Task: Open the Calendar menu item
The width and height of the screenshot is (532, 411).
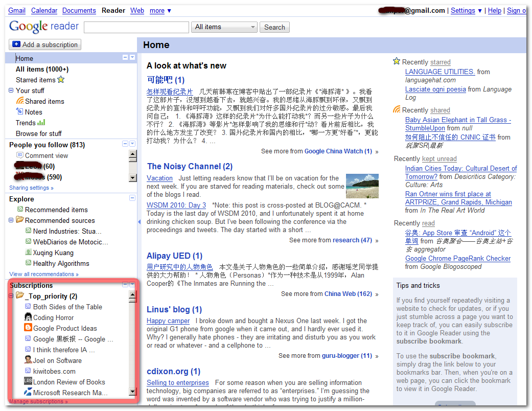Action: tap(43, 10)
